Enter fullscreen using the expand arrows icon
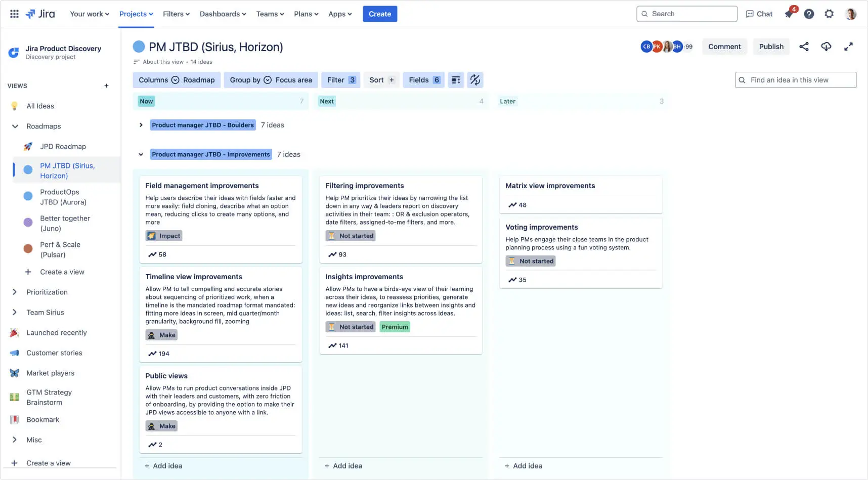 tap(849, 46)
